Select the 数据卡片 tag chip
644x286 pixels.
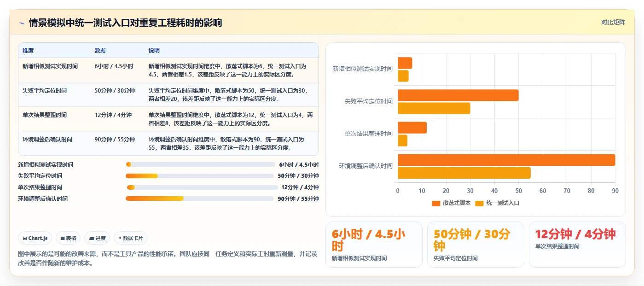(131, 238)
